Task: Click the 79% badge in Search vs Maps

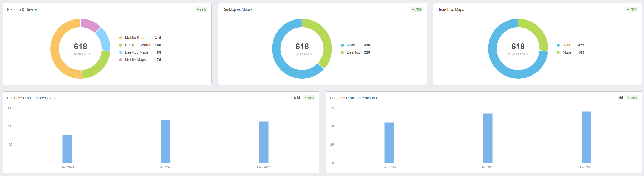Action: 632,9
